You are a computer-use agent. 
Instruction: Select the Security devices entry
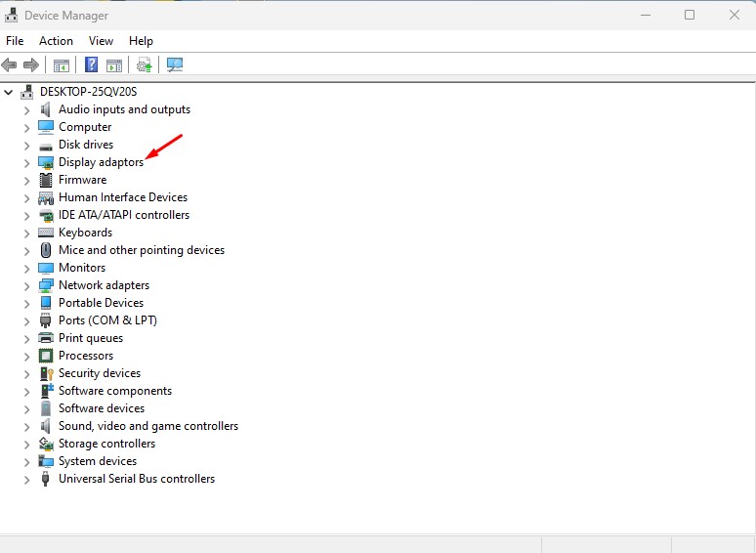pyautogui.click(x=100, y=373)
